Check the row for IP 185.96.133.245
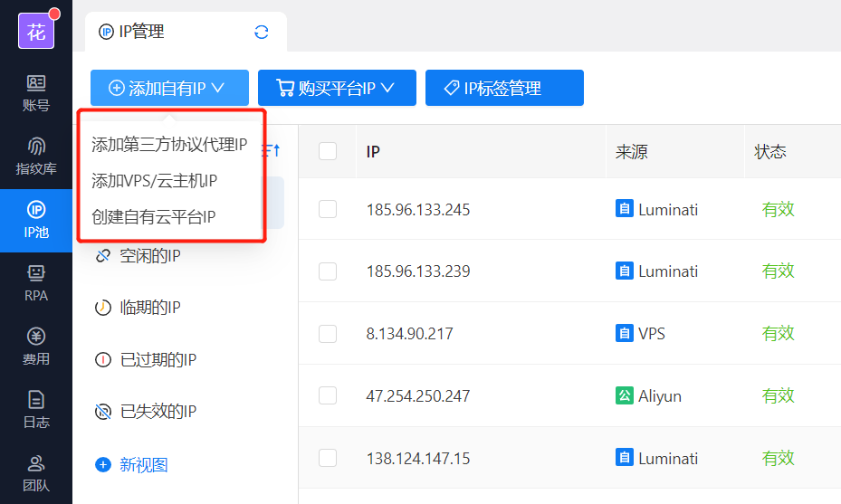The image size is (841, 504). pyautogui.click(x=328, y=209)
